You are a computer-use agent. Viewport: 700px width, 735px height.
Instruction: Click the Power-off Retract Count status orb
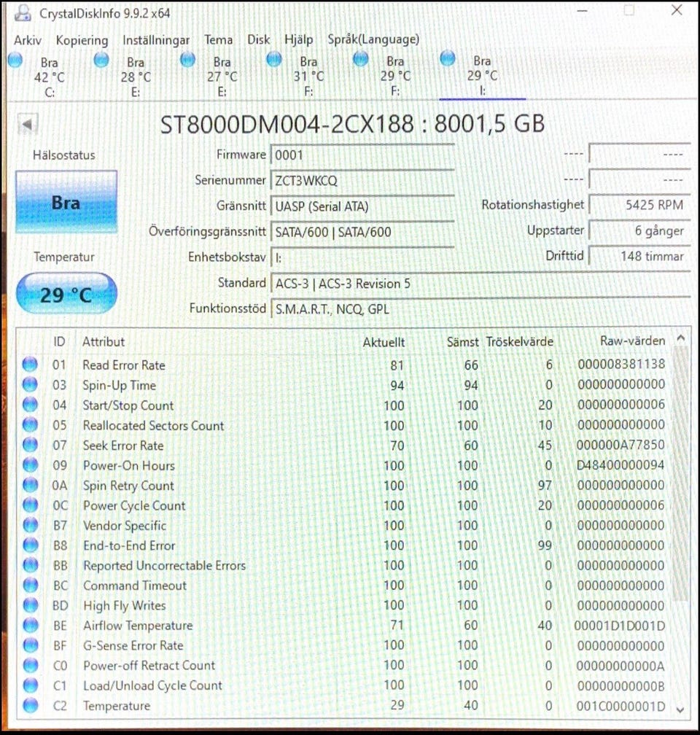pos(30,665)
